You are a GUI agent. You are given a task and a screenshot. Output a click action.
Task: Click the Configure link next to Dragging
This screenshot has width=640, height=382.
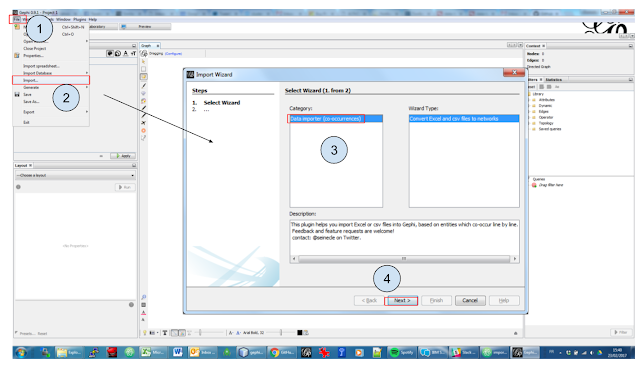(x=173, y=53)
